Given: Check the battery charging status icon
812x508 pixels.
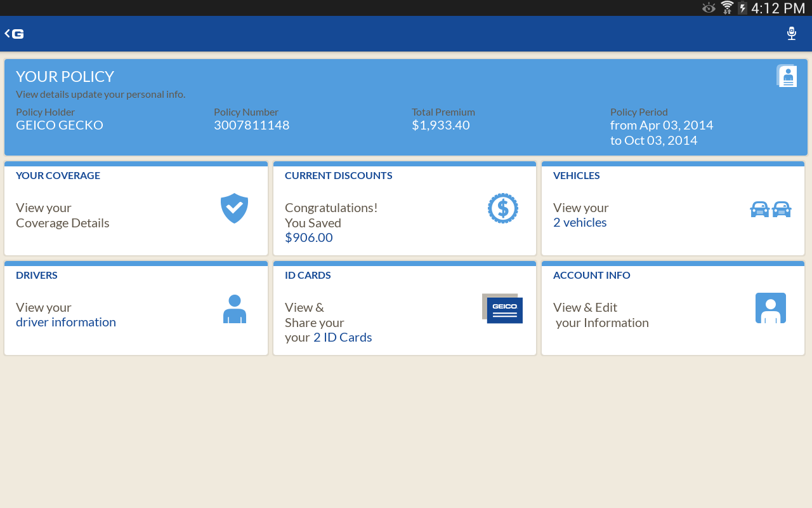Looking at the screenshot, I should (742, 8).
